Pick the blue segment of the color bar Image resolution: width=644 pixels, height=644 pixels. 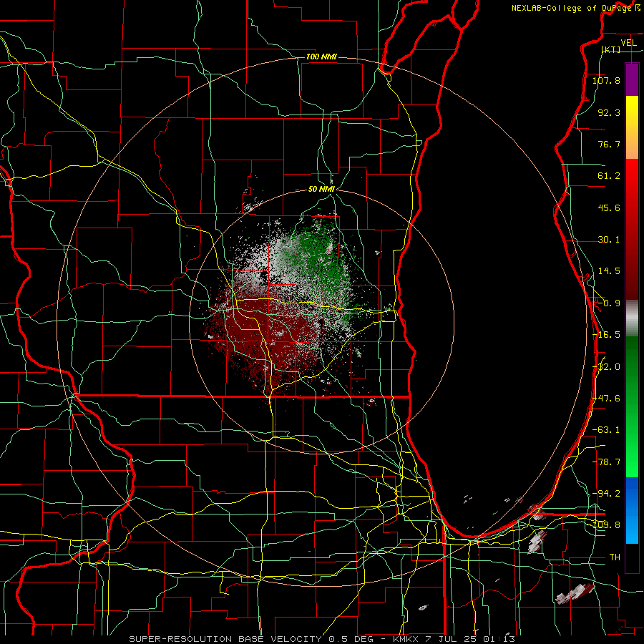[632, 510]
